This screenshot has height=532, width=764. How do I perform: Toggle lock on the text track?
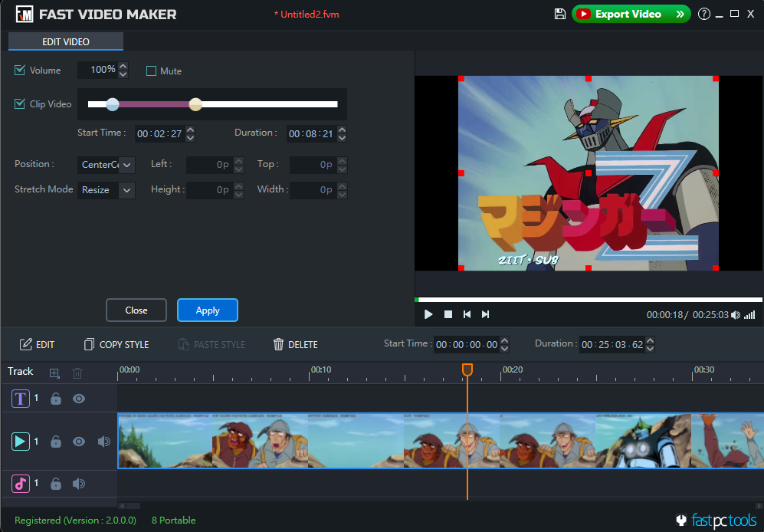tap(56, 399)
